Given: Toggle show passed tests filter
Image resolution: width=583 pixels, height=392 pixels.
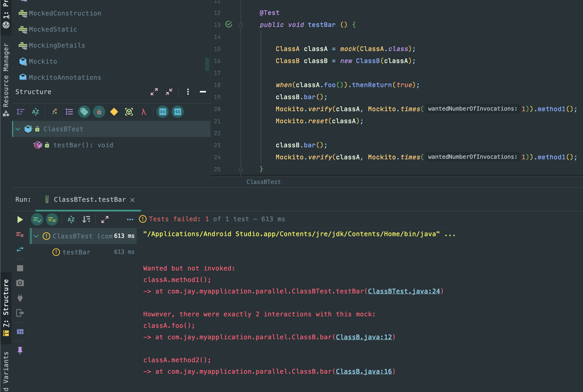Looking at the screenshot, I should coord(37,219).
